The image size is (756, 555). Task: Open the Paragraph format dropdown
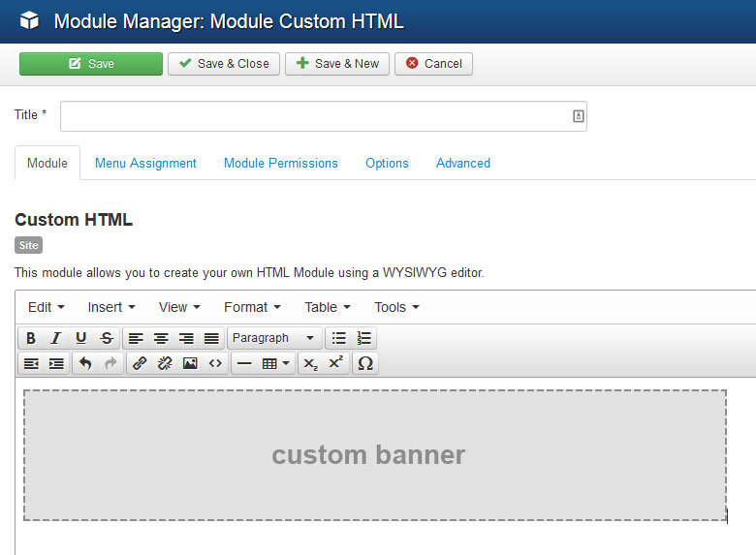[274, 338]
